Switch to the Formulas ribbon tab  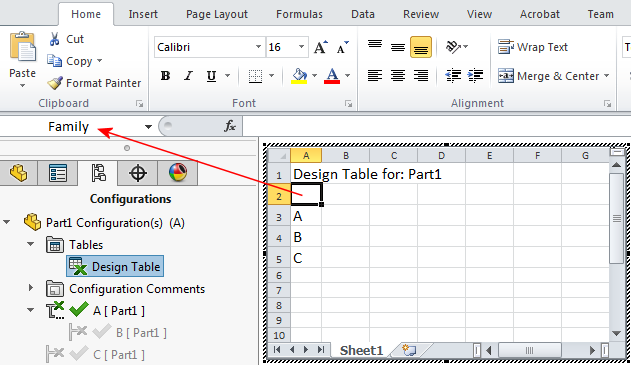299,14
